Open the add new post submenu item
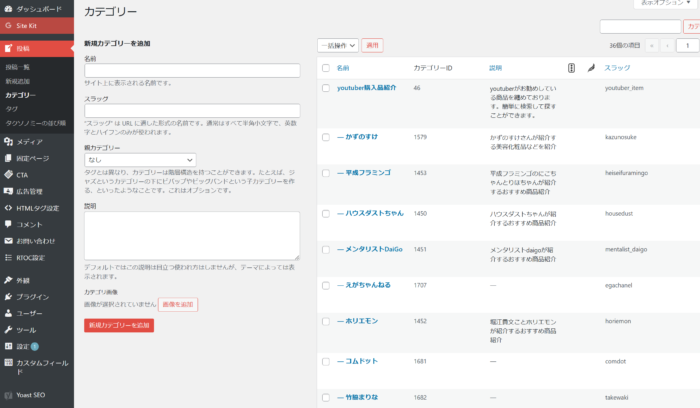Screen dimensions: 700x408 (17, 81)
